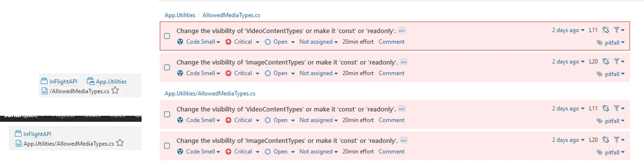The height and width of the screenshot is (166, 644).
Task: Click the permalink icon on the last issue row
Action: pyautogui.click(x=606, y=140)
